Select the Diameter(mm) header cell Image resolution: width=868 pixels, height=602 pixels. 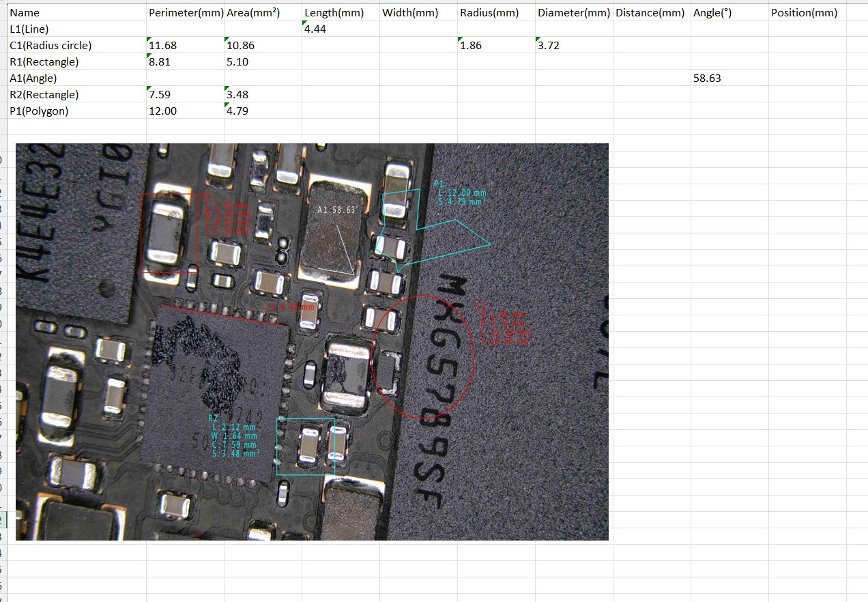point(573,12)
